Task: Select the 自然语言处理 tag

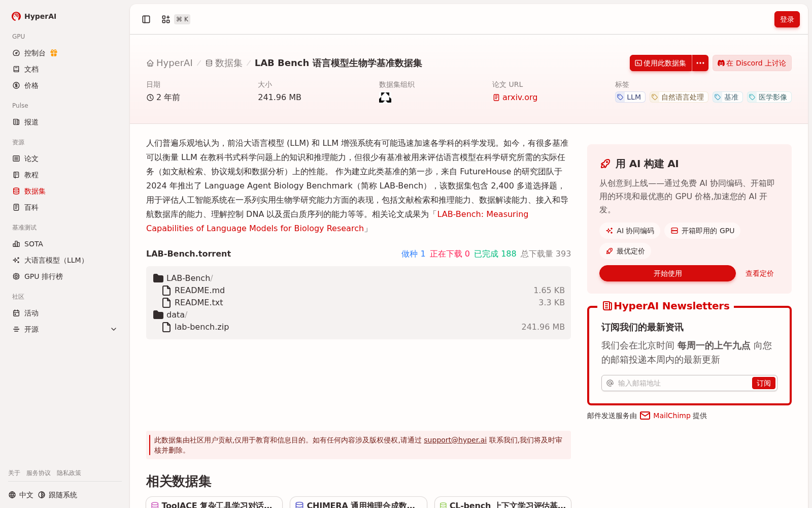Action: pyautogui.click(x=679, y=97)
